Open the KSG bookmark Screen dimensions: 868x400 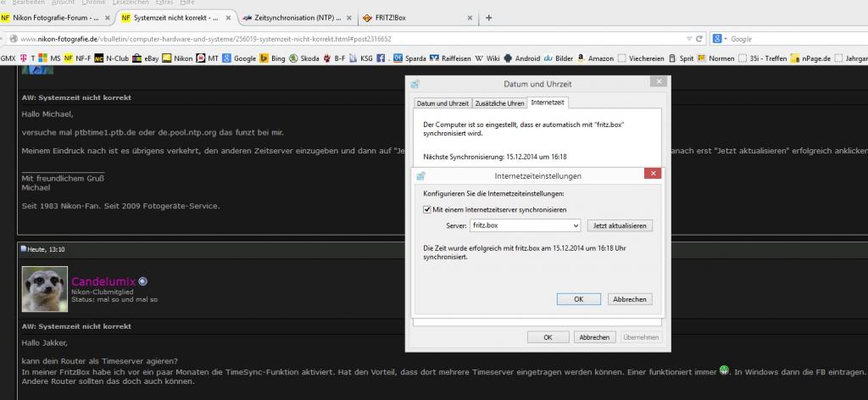(x=361, y=58)
